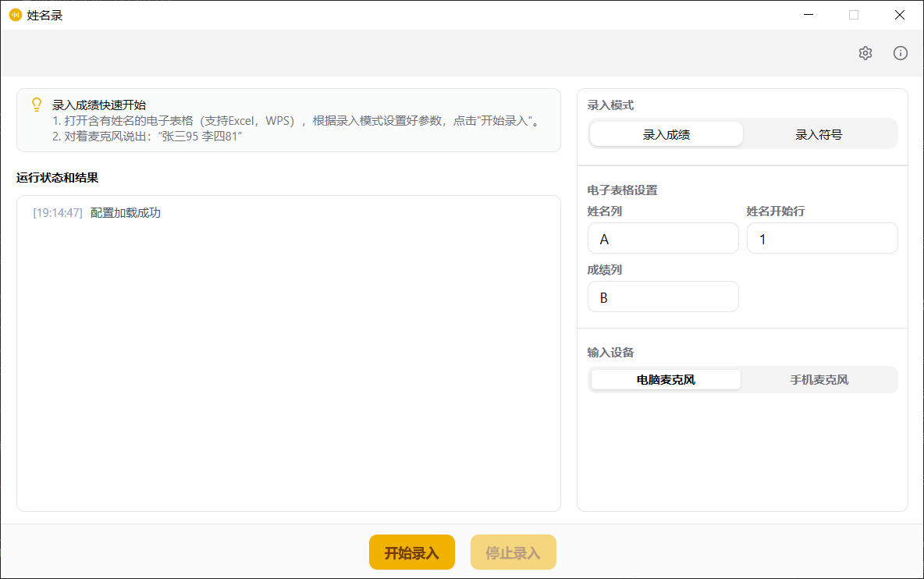Click the 电子表格设置 section label
Viewport: 924px width, 579px height.
(x=622, y=190)
